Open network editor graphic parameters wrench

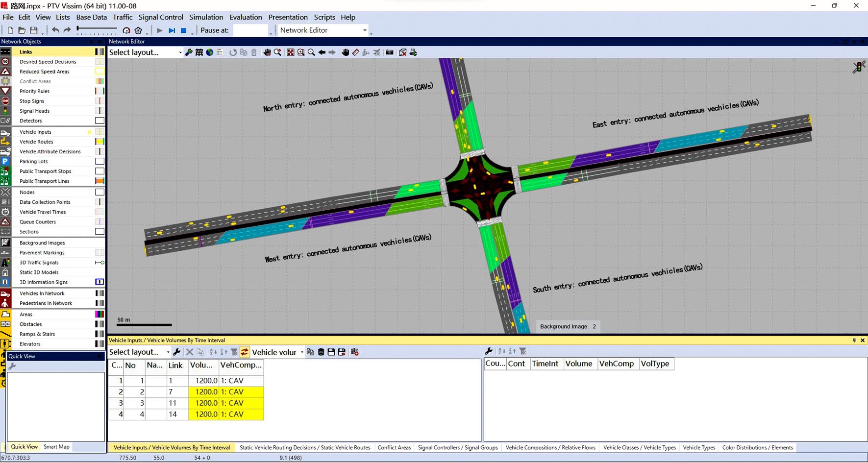coord(189,52)
